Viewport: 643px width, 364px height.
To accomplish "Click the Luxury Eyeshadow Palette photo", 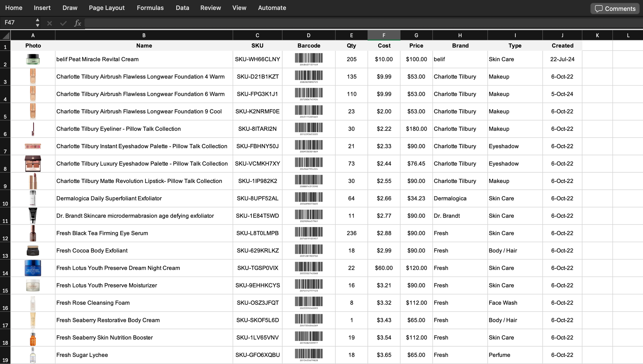I will coord(33,164).
